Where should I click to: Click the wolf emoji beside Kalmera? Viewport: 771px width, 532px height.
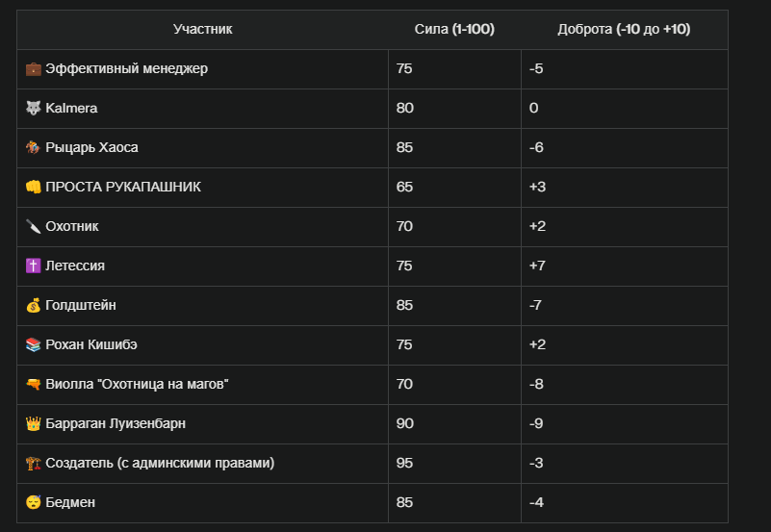click(x=34, y=108)
